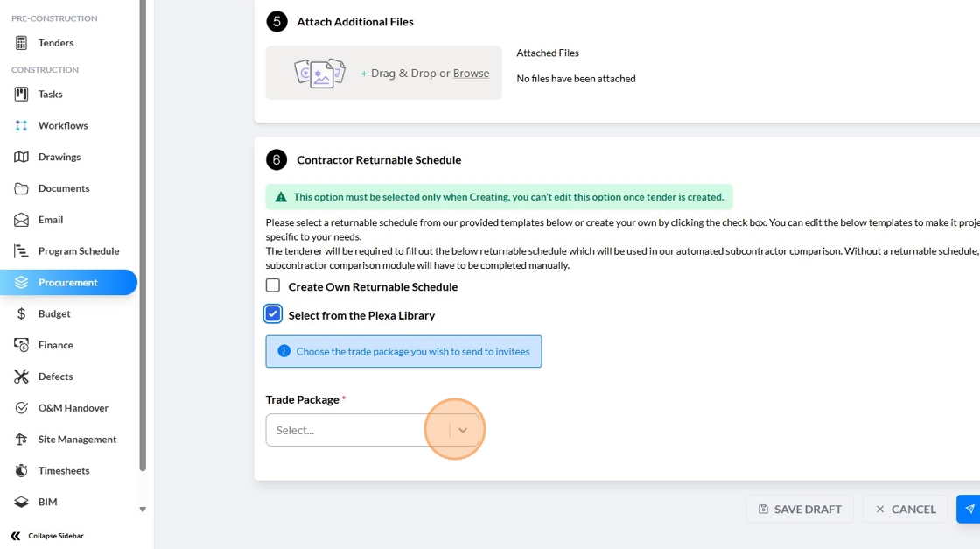980x549 pixels.
Task: Click the Timesheets stopwatch icon
Action: (x=22, y=471)
